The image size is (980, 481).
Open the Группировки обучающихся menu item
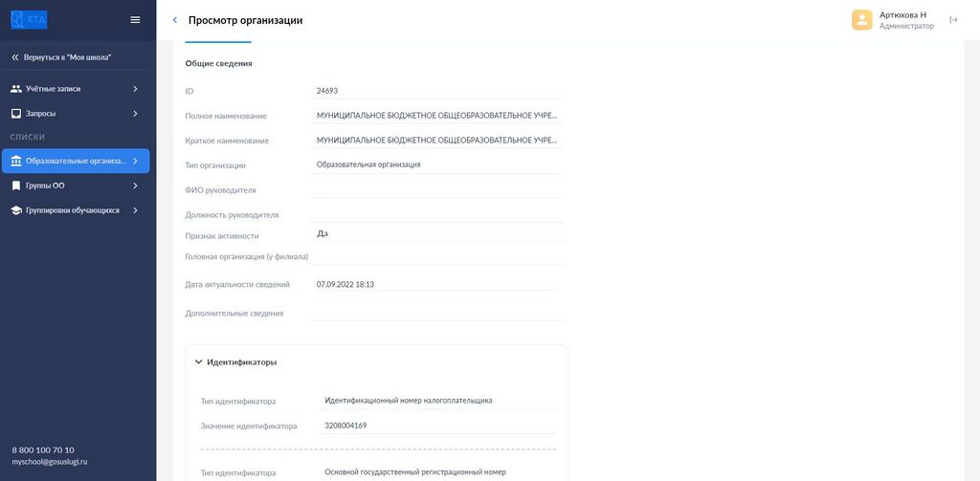(x=75, y=210)
